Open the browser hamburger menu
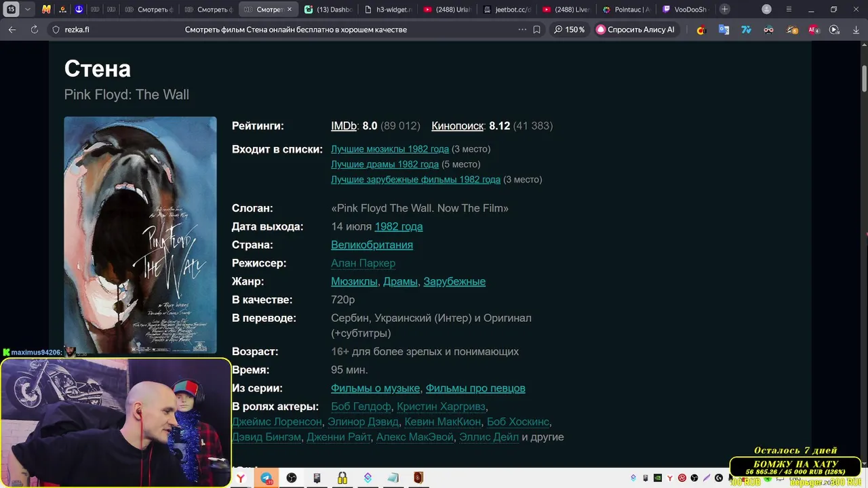This screenshot has width=868, height=488. [789, 9]
